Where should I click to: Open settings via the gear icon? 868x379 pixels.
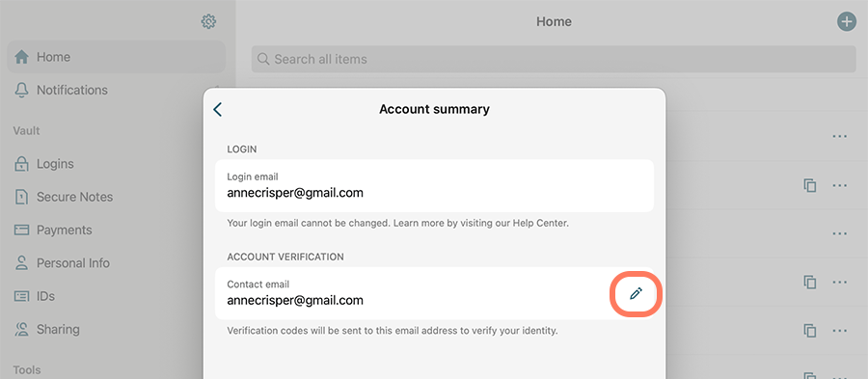click(208, 22)
